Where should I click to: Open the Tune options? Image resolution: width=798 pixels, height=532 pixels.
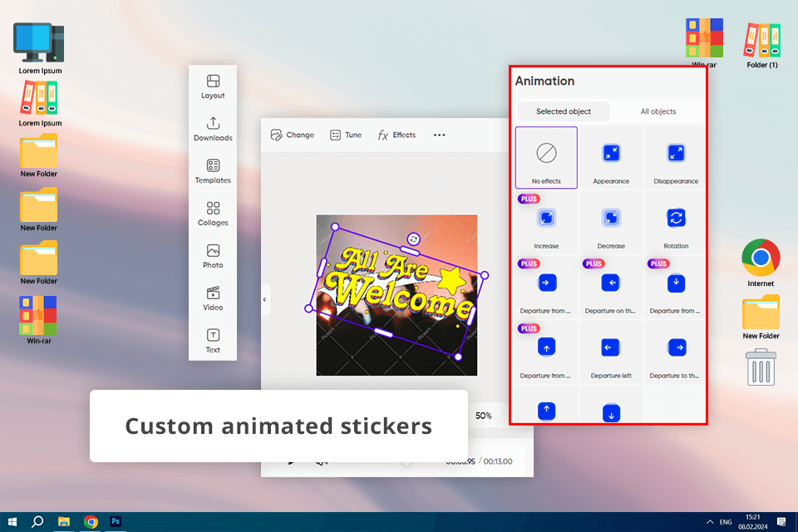(x=346, y=135)
